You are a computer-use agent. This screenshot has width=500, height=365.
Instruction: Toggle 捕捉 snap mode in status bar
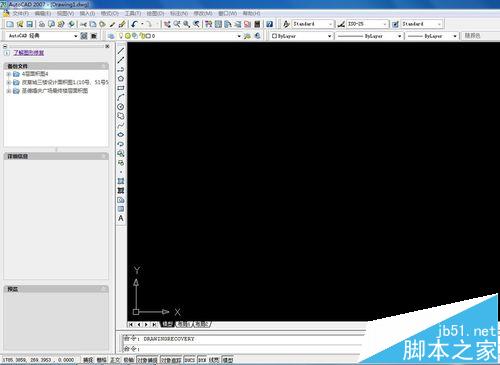[88, 360]
